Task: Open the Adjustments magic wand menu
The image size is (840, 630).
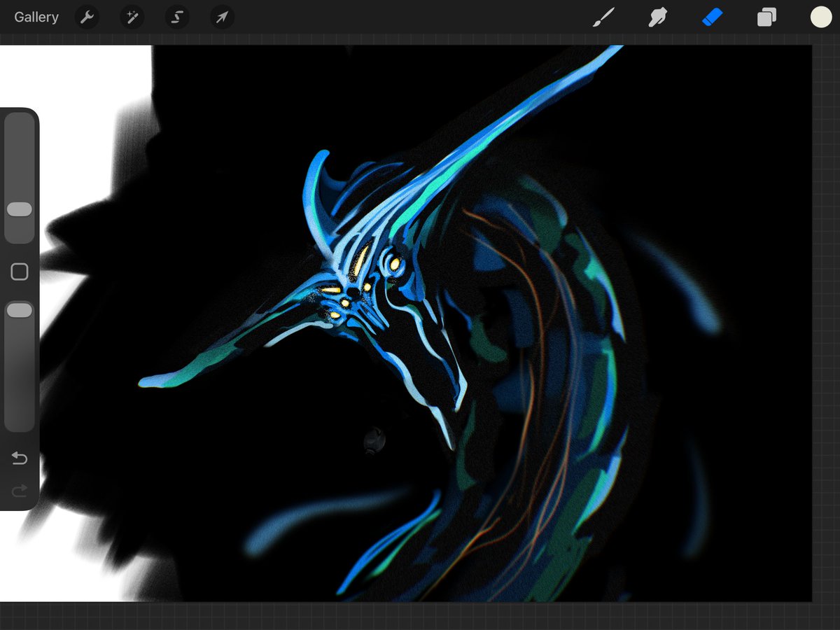Action: (132, 17)
